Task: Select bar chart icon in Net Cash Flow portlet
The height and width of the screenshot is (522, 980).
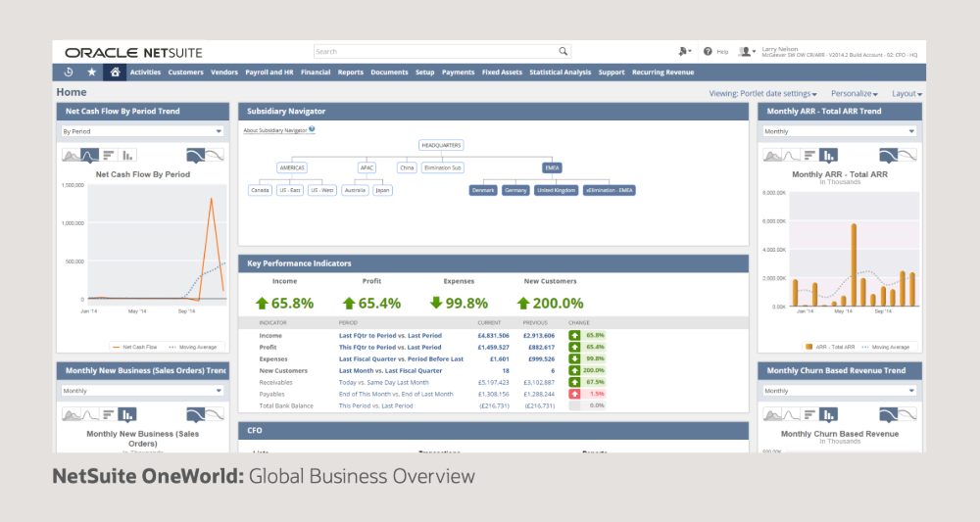Action: [x=109, y=155]
